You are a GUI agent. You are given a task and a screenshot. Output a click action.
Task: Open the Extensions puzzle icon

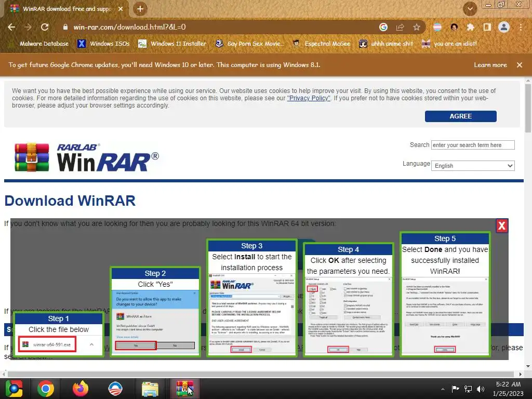[x=470, y=27]
